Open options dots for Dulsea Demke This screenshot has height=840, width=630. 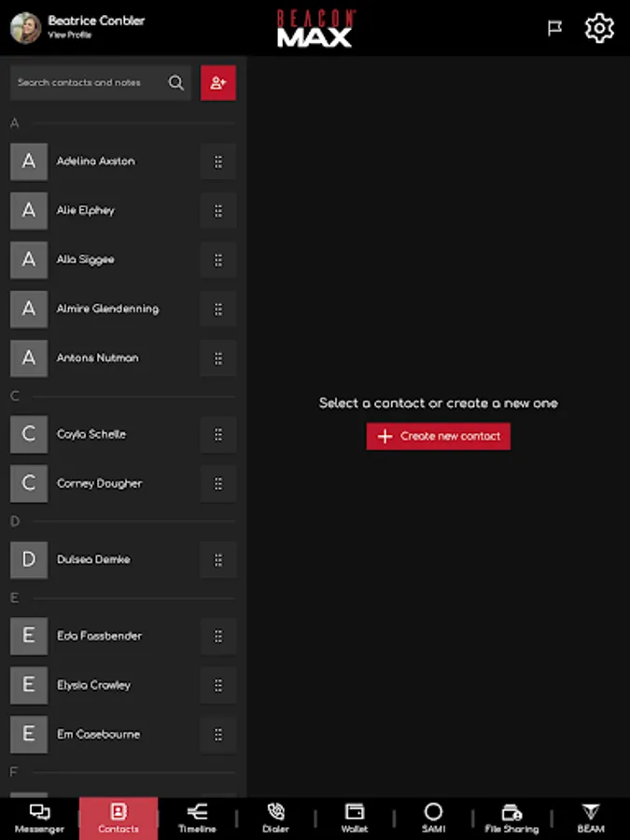pos(218,560)
